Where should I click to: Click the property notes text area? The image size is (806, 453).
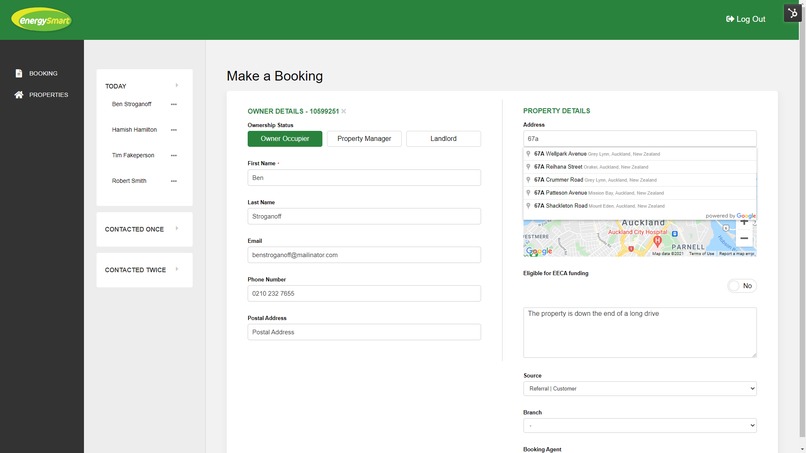point(639,333)
